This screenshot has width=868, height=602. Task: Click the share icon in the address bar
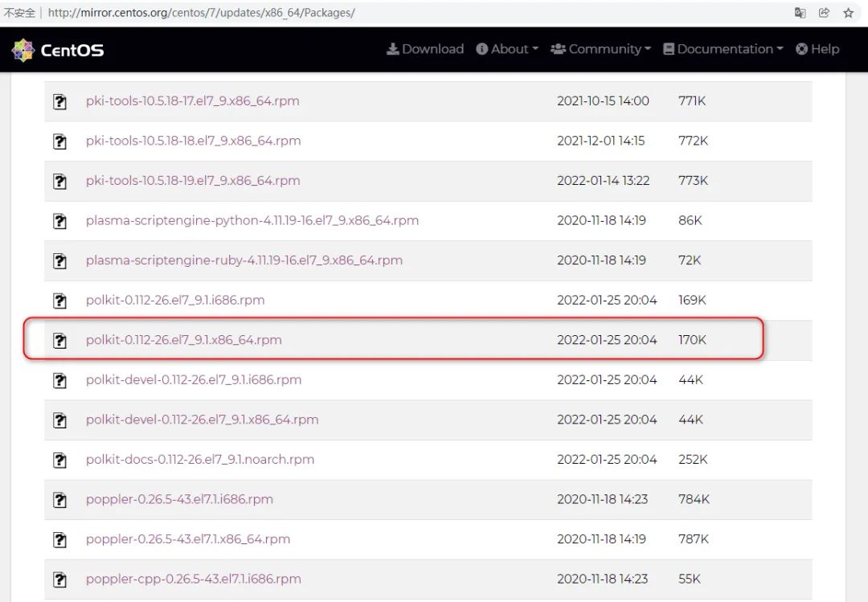[824, 13]
